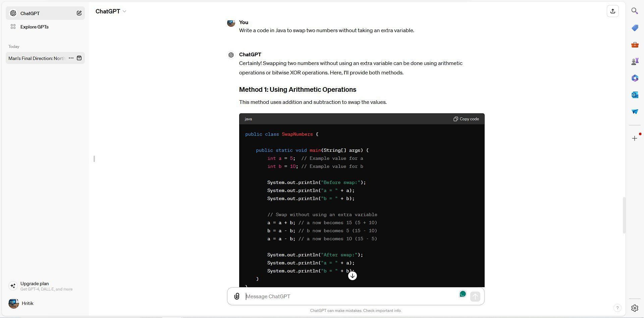This screenshot has height=318, width=644.
Task: Click the share chat upload icon
Action: [613, 11]
